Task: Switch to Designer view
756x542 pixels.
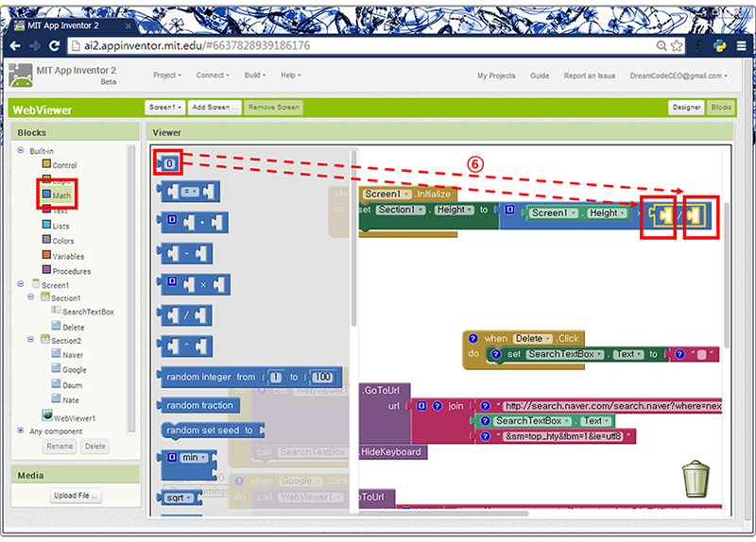Action: [686, 108]
